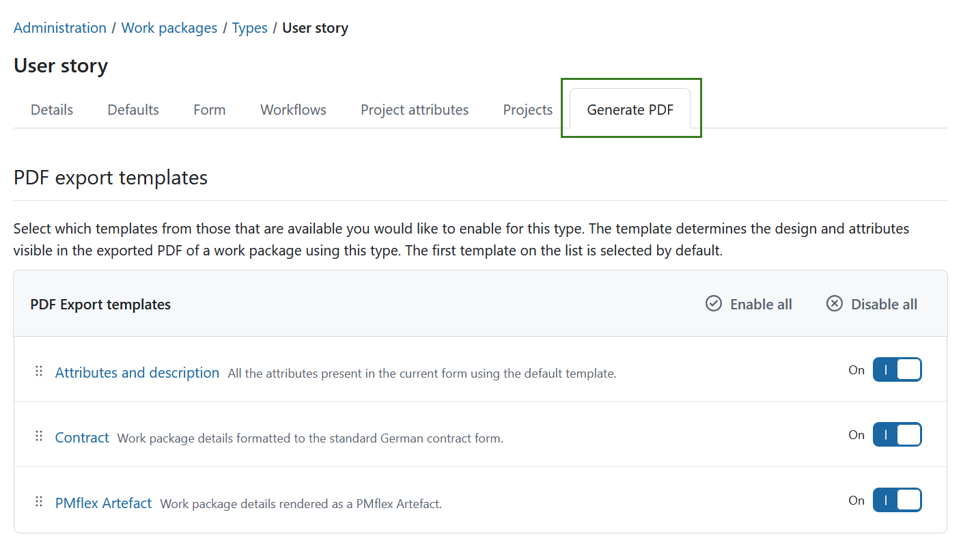Open Administration breadcrumb link
This screenshot has height=560, width=961.
(x=60, y=28)
